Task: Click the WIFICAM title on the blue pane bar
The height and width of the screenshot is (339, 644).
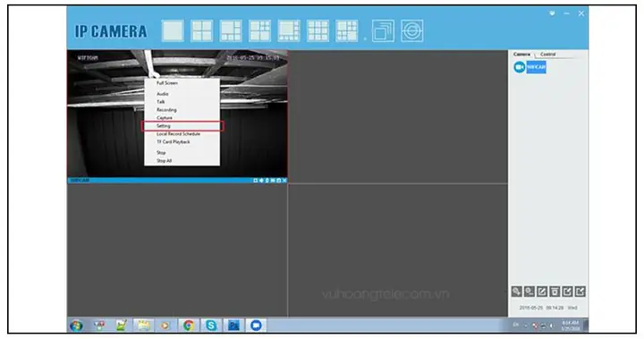Action: pos(80,181)
